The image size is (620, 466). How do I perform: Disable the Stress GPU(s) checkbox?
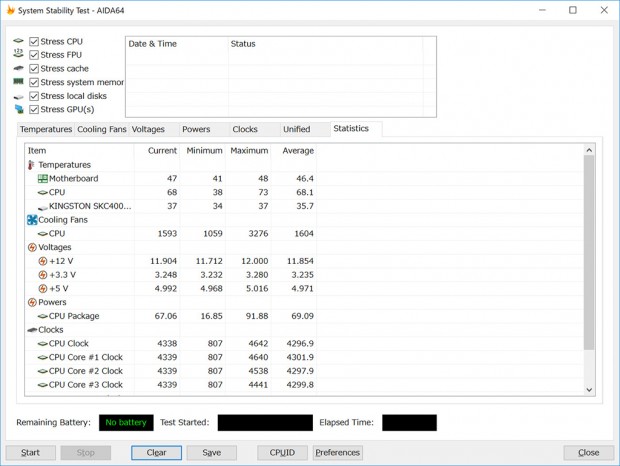34,109
